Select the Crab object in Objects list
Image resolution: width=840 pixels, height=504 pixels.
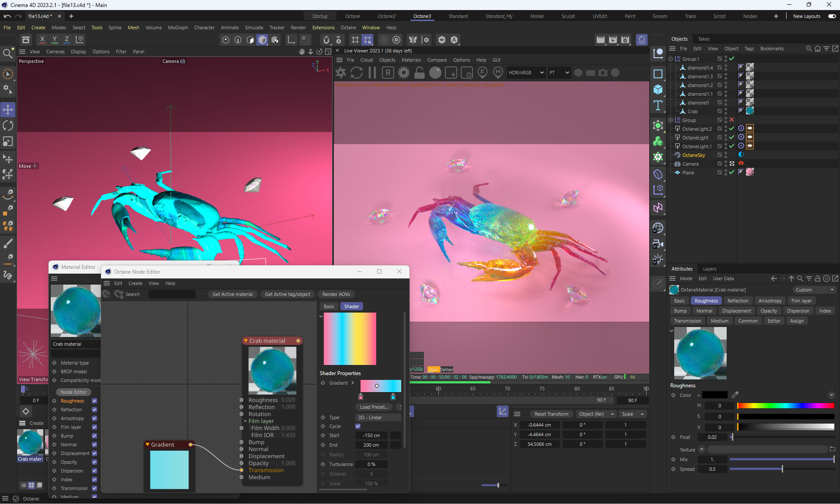692,111
